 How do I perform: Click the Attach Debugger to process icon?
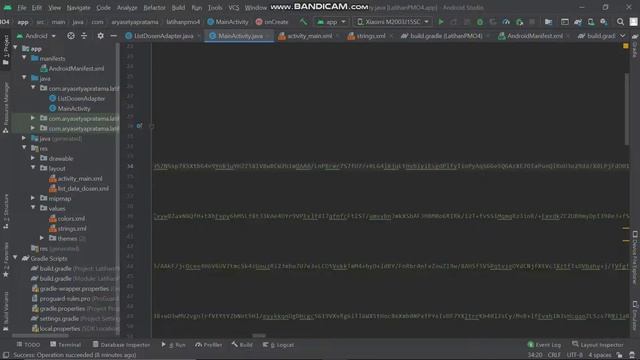pos(520,22)
